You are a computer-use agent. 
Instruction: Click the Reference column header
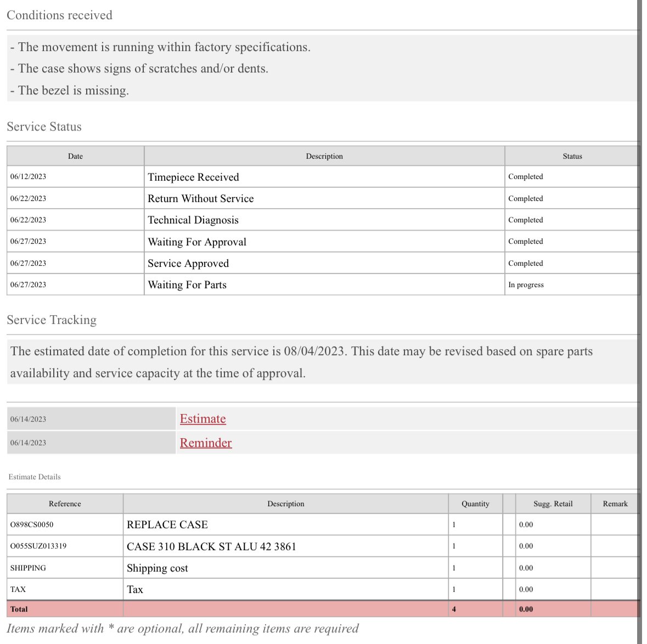click(65, 504)
